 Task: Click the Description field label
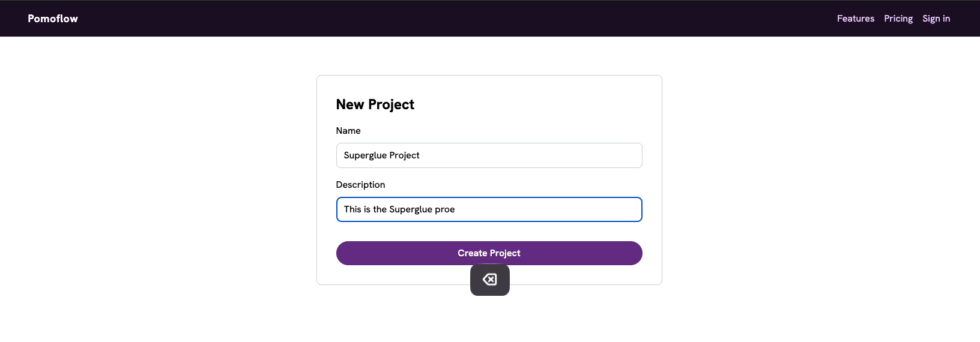(360, 185)
